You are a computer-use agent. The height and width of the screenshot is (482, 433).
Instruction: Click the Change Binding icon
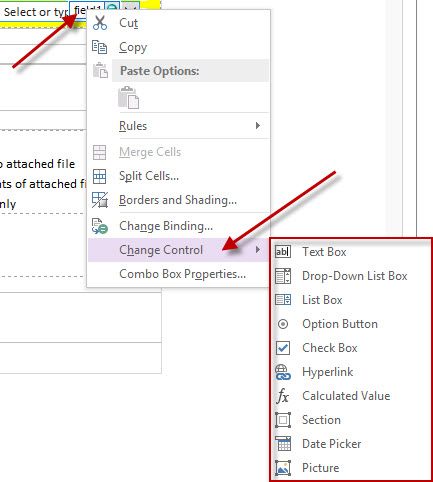pyautogui.click(x=100, y=226)
